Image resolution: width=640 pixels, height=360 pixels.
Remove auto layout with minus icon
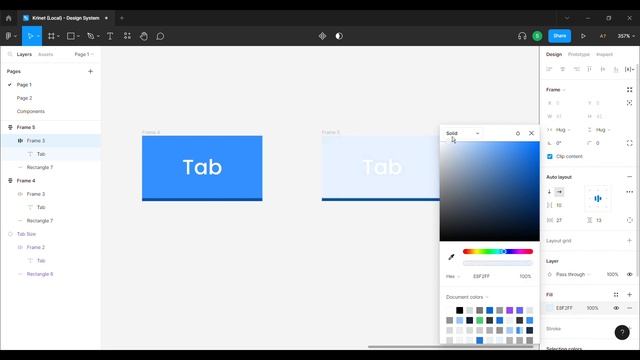click(x=629, y=177)
